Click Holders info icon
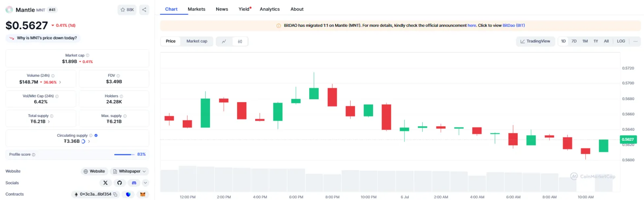644x200 pixels. coord(121,96)
